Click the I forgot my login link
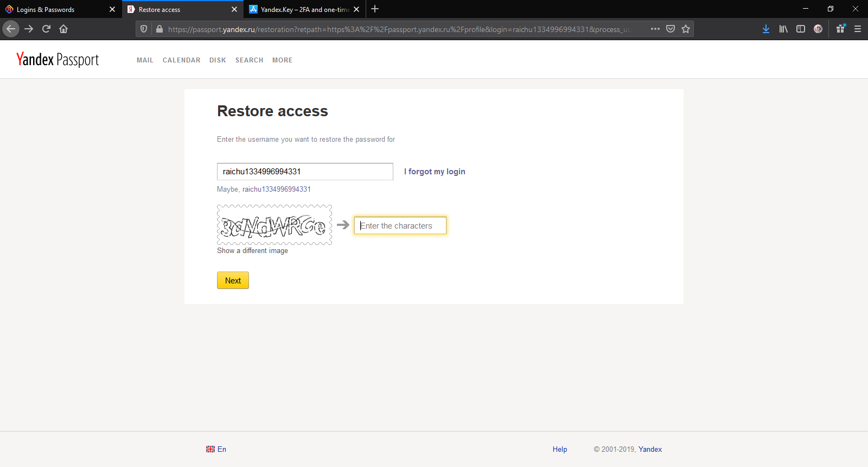 point(435,172)
